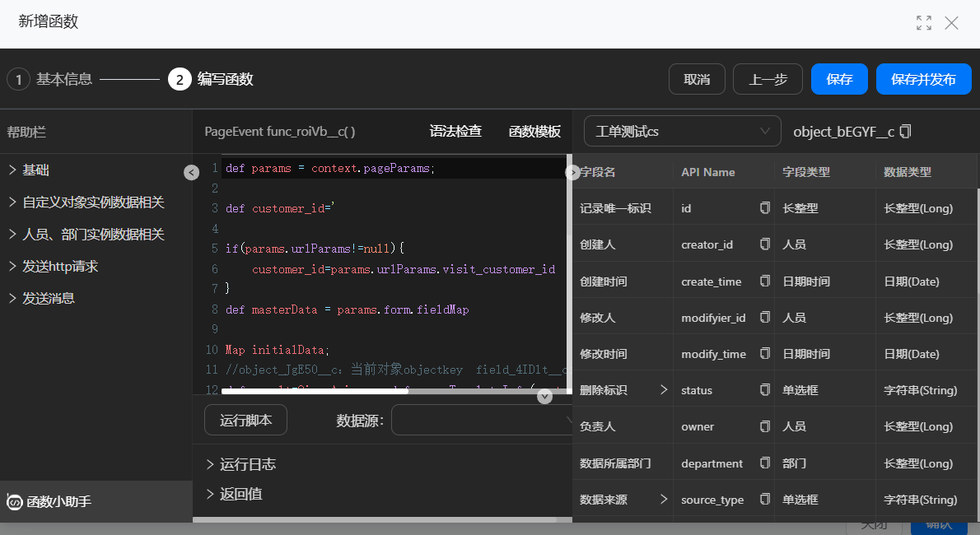Open the 数据源 dropdown
980x535 pixels.
(482, 421)
